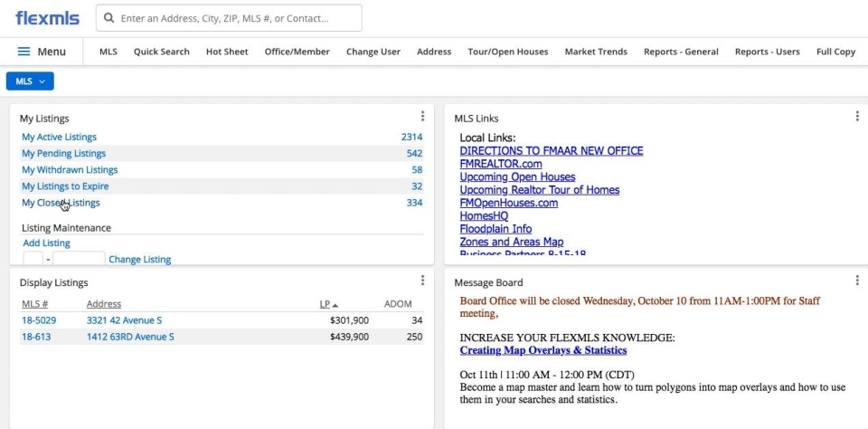This screenshot has height=429, width=868.
Task: Open My Active Listings link
Action: coord(59,138)
